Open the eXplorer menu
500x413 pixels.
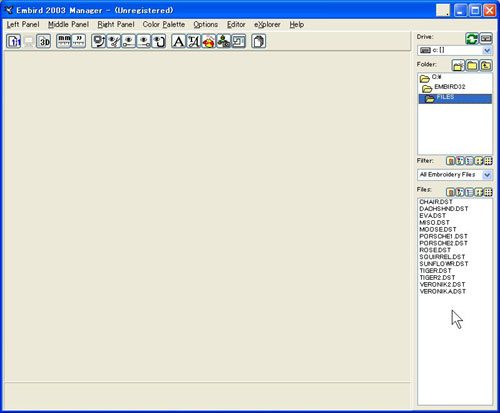coord(267,24)
